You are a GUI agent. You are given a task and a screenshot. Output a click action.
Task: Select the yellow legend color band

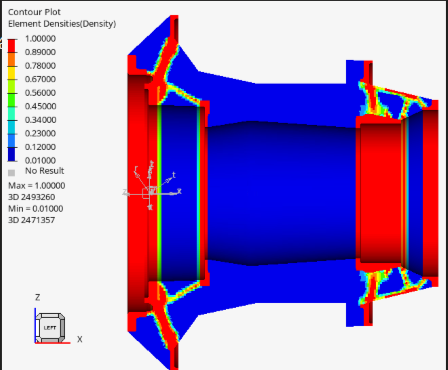(x=12, y=73)
